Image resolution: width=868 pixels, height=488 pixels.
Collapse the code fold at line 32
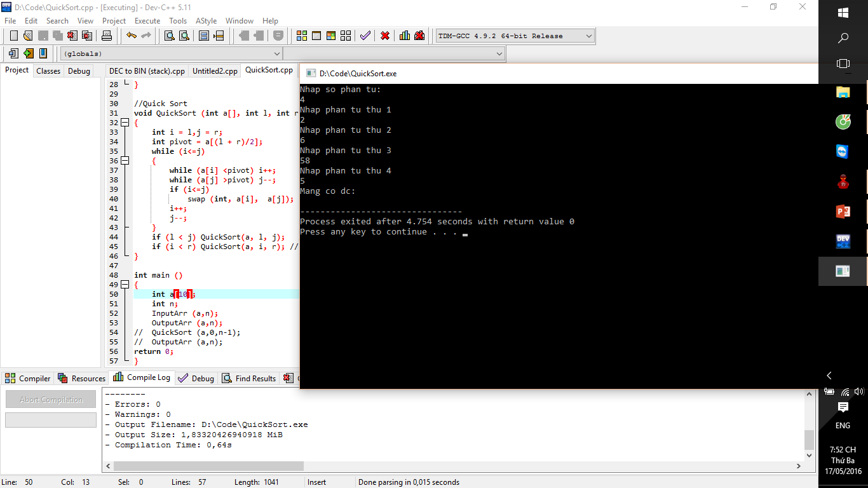pyautogui.click(x=125, y=123)
